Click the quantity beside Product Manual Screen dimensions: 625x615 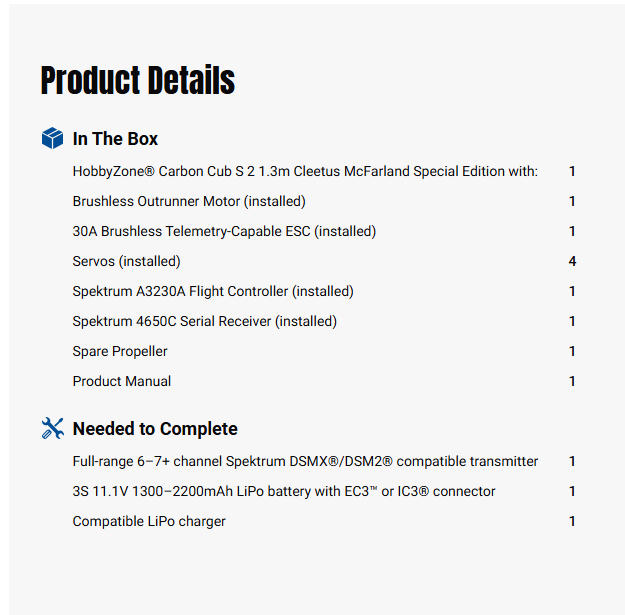tap(573, 381)
